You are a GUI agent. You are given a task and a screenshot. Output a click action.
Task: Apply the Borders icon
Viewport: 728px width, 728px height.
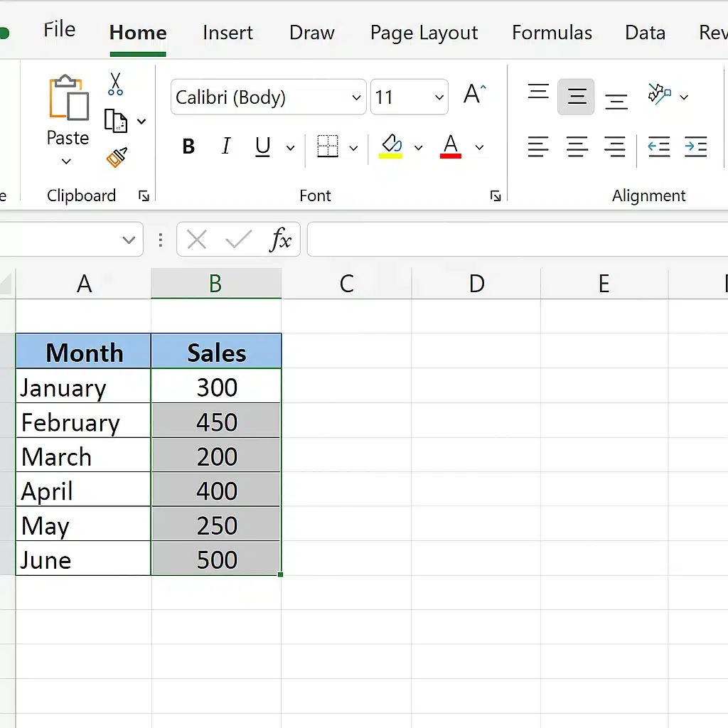point(328,147)
